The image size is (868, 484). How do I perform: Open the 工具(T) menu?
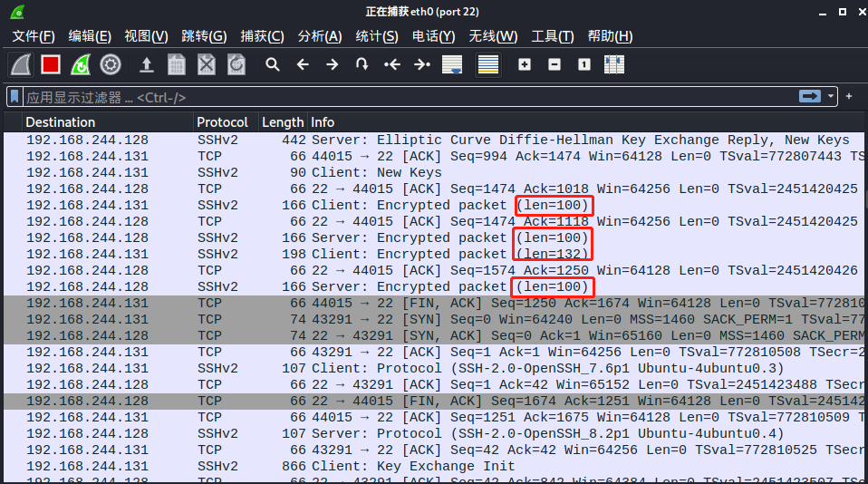coord(553,36)
